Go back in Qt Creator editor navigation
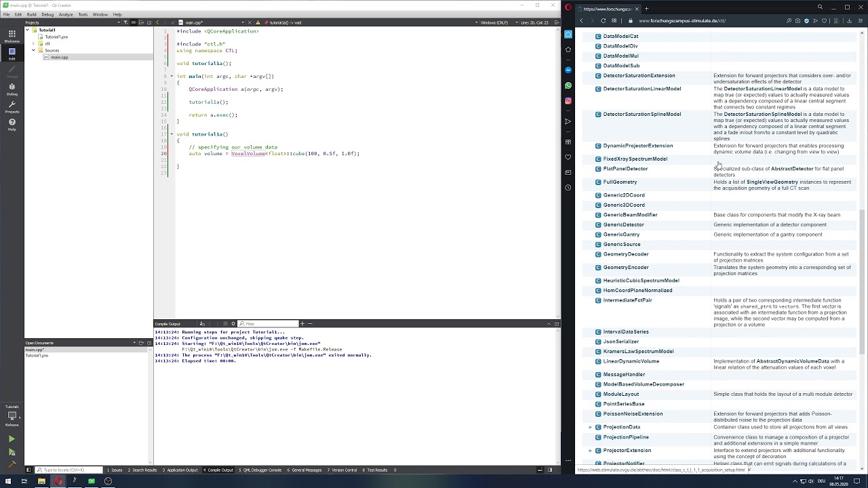The width and height of the screenshot is (868, 488). pyautogui.click(x=158, y=22)
